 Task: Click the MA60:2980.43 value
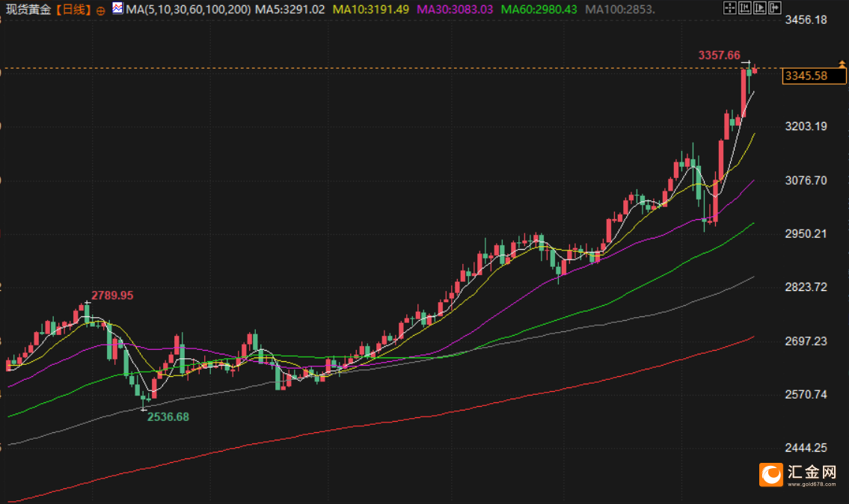point(539,10)
